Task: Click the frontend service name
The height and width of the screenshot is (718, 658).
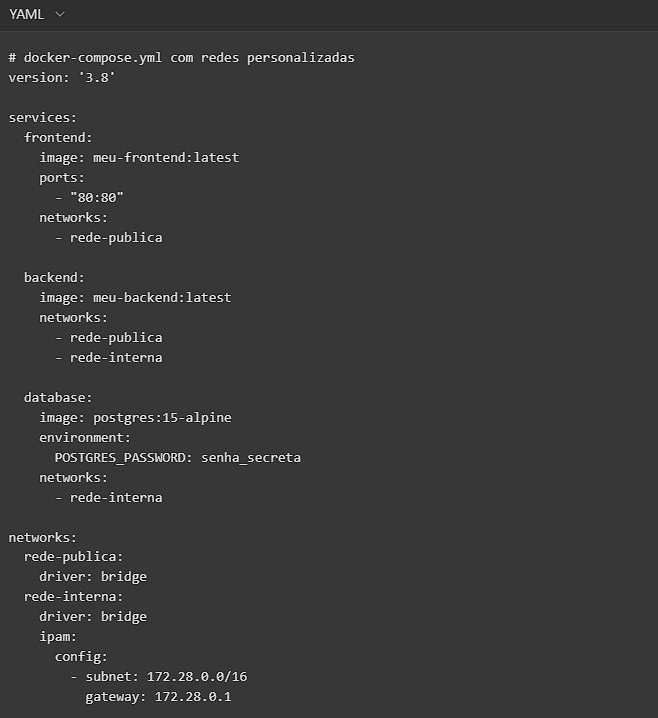Action: tap(58, 137)
